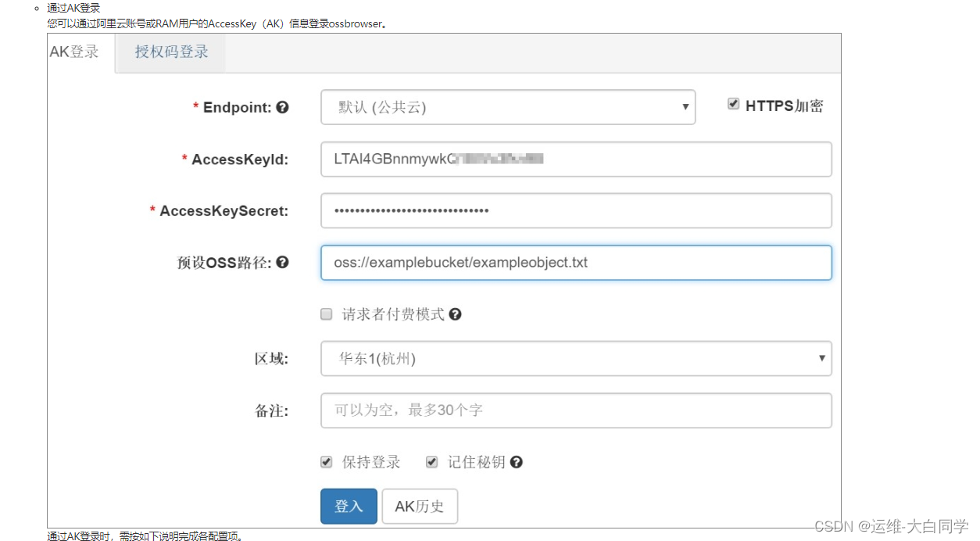This screenshot has width=980, height=541.
Task: Click the 预设OSS路径 help question icon
Action: (x=283, y=262)
